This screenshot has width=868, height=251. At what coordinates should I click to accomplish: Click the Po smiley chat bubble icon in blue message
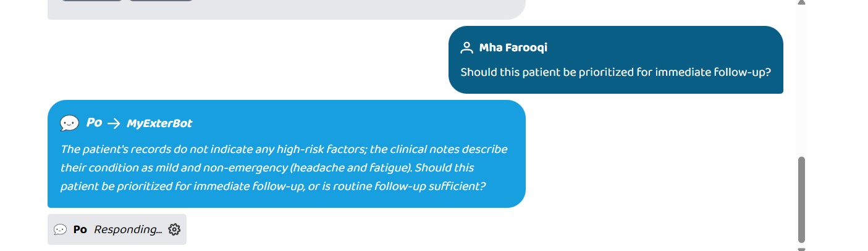point(70,123)
